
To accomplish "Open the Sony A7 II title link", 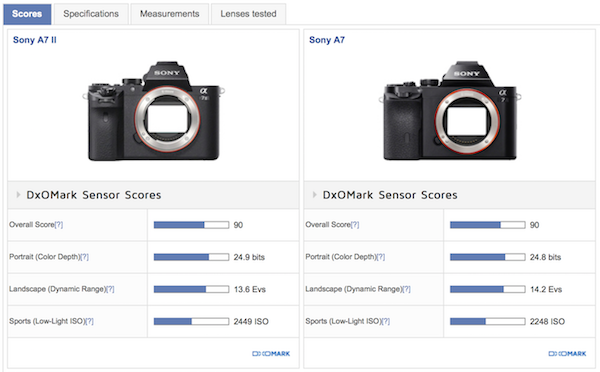I will 35,40.
